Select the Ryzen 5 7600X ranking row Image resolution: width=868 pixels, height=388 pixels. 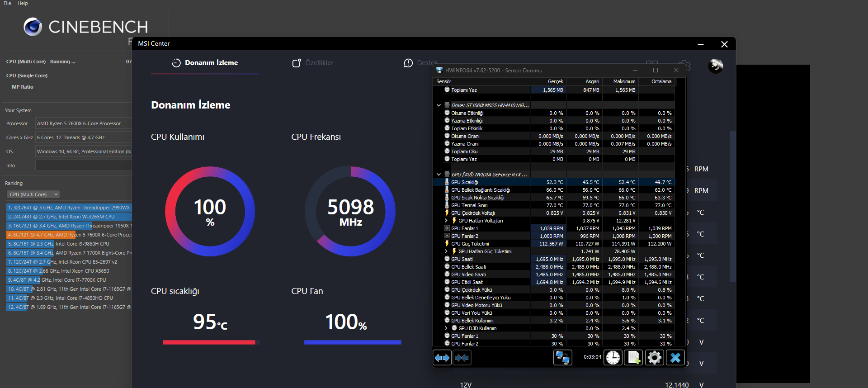click(69, 235)
